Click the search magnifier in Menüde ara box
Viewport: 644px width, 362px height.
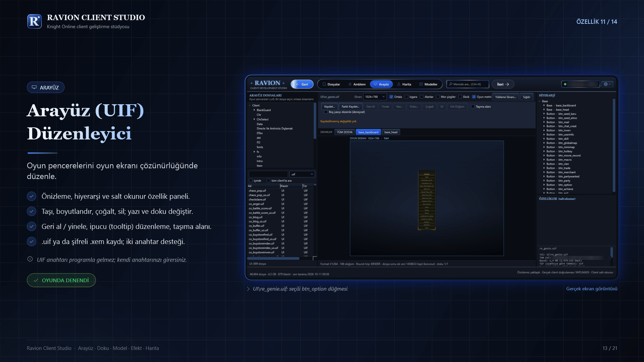point(451,84)
